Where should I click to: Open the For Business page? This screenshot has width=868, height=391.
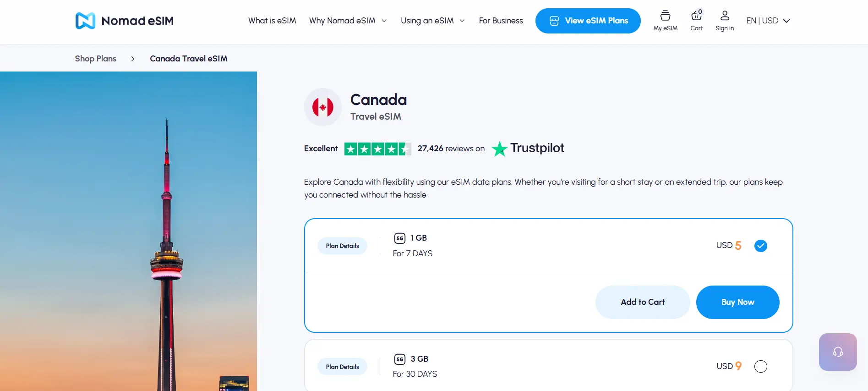click(501, 21)
